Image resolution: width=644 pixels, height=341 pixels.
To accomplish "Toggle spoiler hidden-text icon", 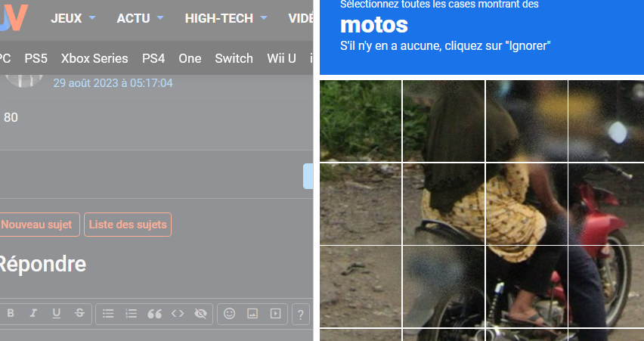I will 201,314.
